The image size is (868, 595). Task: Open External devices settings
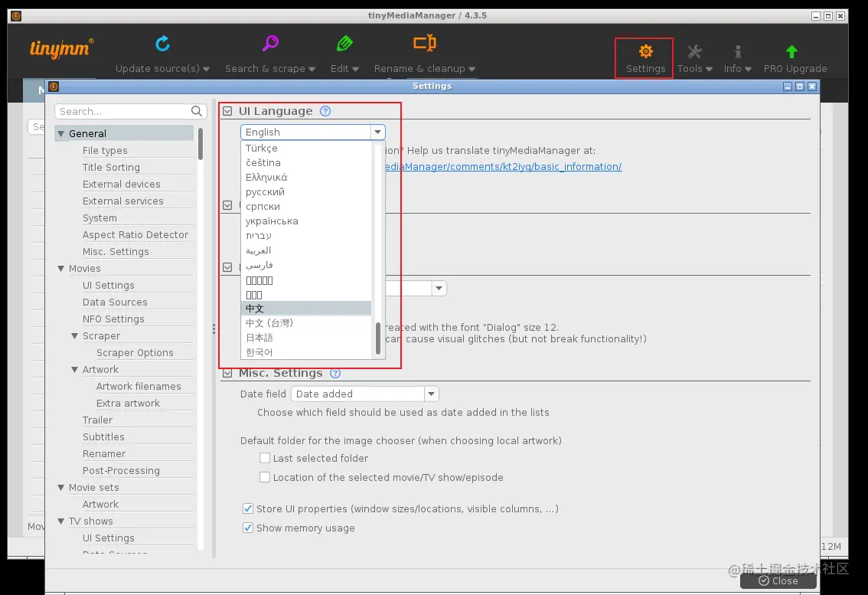[121, 185]
